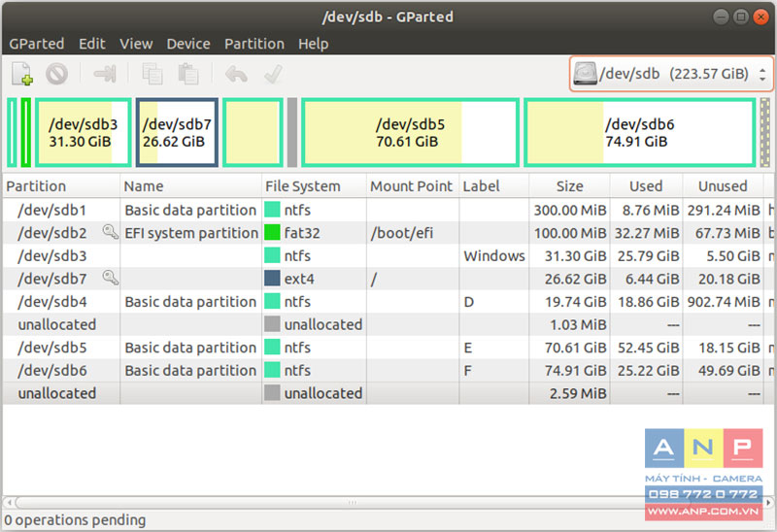Select the gray unallocated block in disk map
The width and height of the screenshot is (777, 532).
tap(292, 132)
